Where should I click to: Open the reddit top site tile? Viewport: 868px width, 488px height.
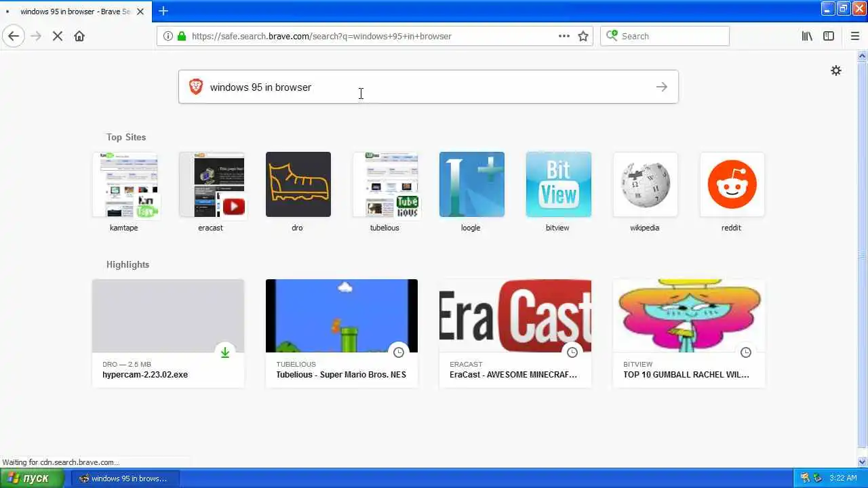click(x=732, y=184)
